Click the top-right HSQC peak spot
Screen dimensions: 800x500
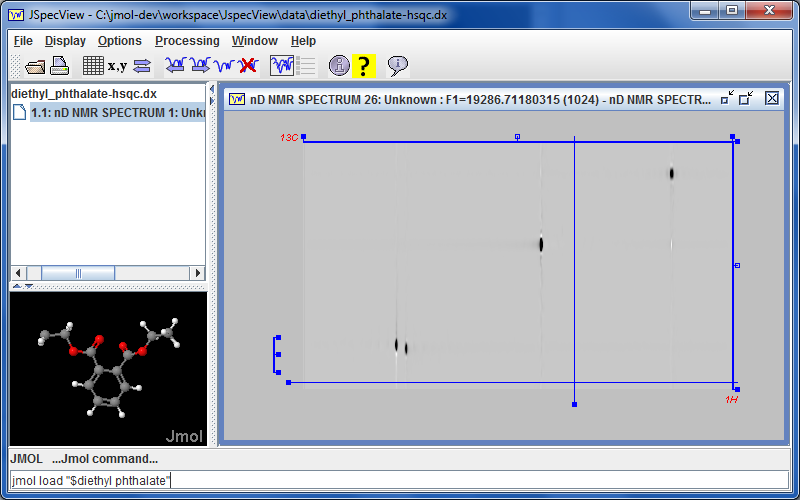[x=671, y=173]
